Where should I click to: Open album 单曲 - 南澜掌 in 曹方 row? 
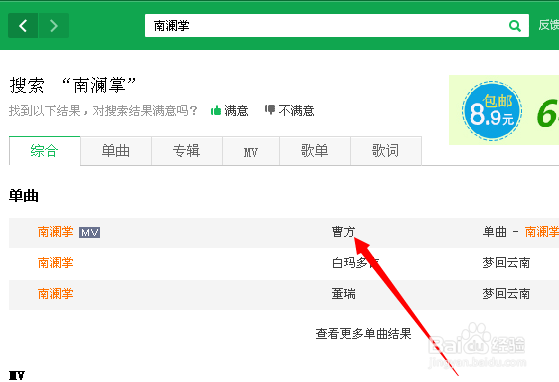(521, 232)
